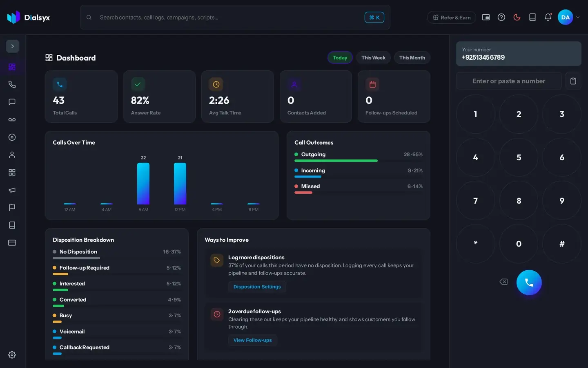Click the Enter or paste a number field
The height and width of the screenshot is (368, 588).
(509, 81)
